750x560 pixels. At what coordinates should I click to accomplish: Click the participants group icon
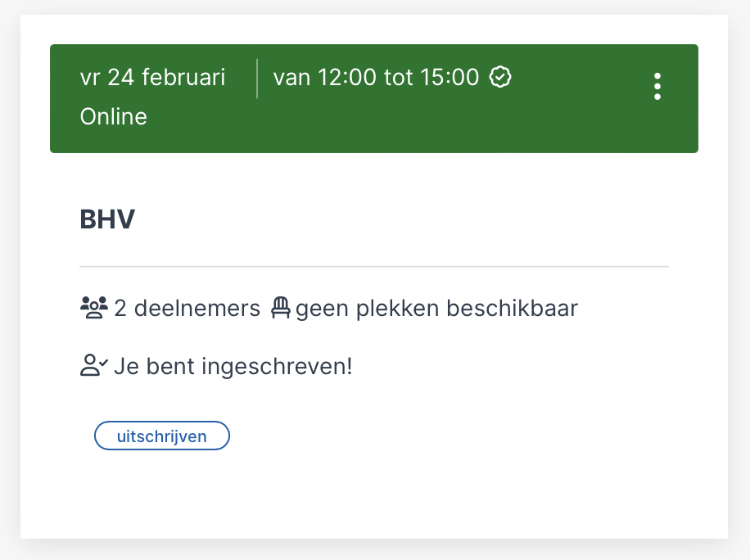pyautogui.click(x=94, y=308)
